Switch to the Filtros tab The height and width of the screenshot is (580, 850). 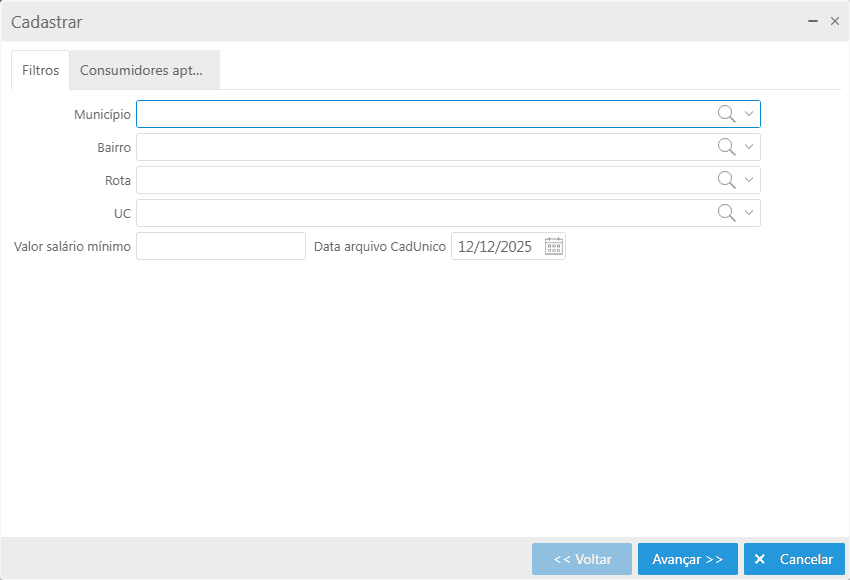[x=41, y=71]
